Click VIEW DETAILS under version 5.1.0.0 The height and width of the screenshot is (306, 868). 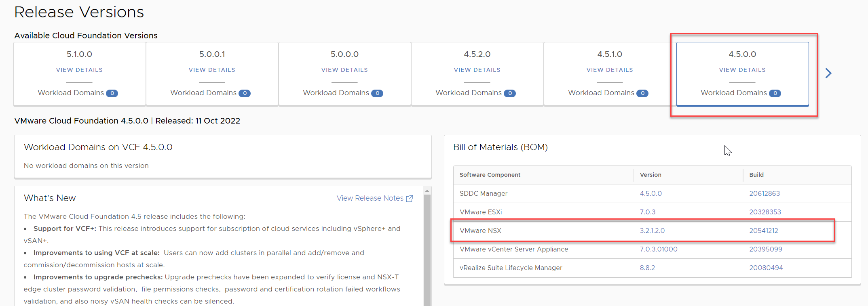point(79,70)
